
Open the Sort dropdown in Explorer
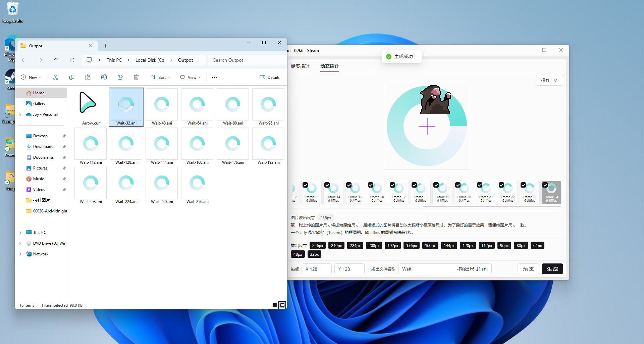tap(160, 77)
